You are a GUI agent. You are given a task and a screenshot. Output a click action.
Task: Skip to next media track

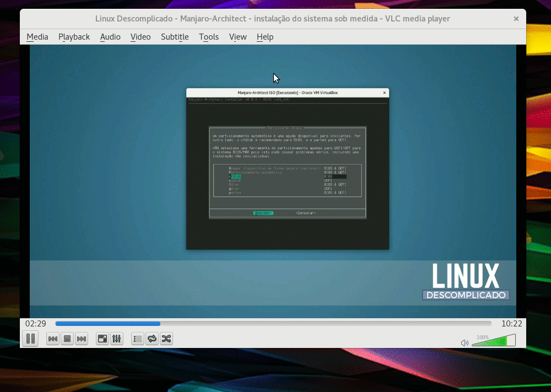pos(82,339)
